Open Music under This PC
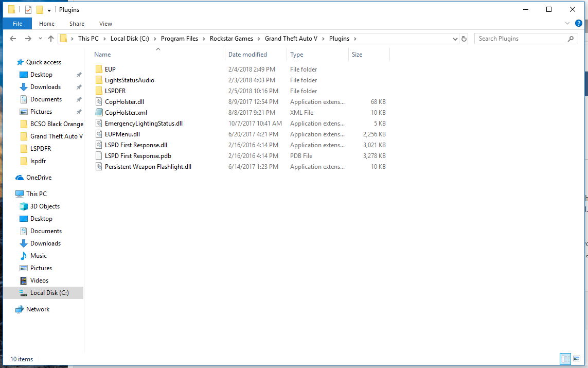This screenshot has width=588, height=368. [38, 256]
